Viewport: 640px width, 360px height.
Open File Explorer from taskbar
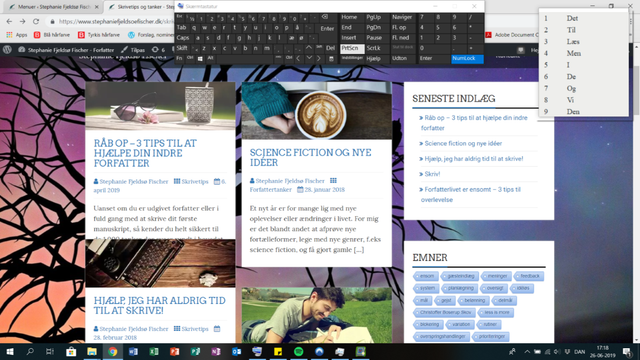[92, 351]
